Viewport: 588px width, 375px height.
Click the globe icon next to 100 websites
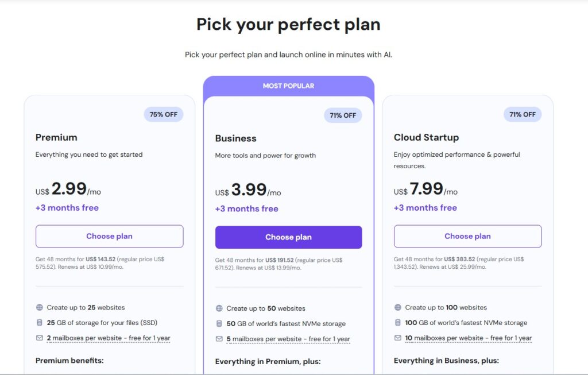(x=398, y=307)
